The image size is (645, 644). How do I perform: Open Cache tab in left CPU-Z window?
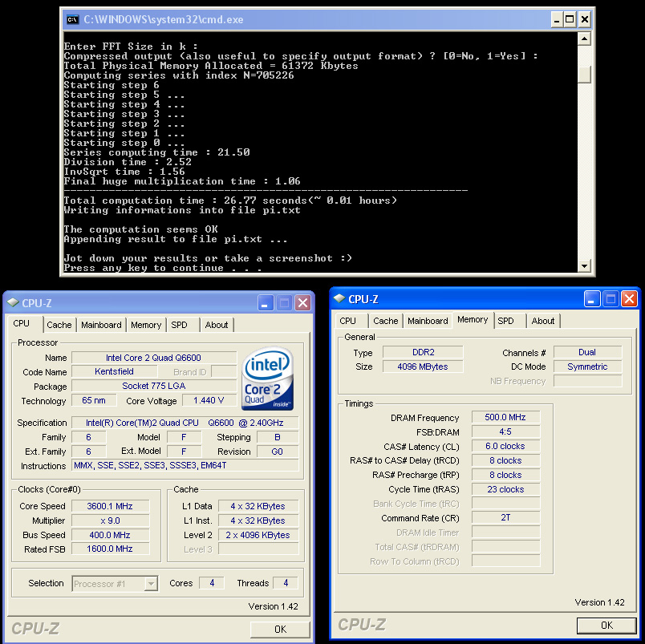[x=59, y=325]
